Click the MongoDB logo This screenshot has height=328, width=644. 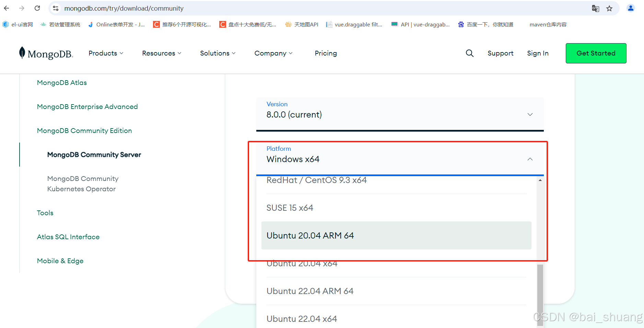tap(46, 53)
